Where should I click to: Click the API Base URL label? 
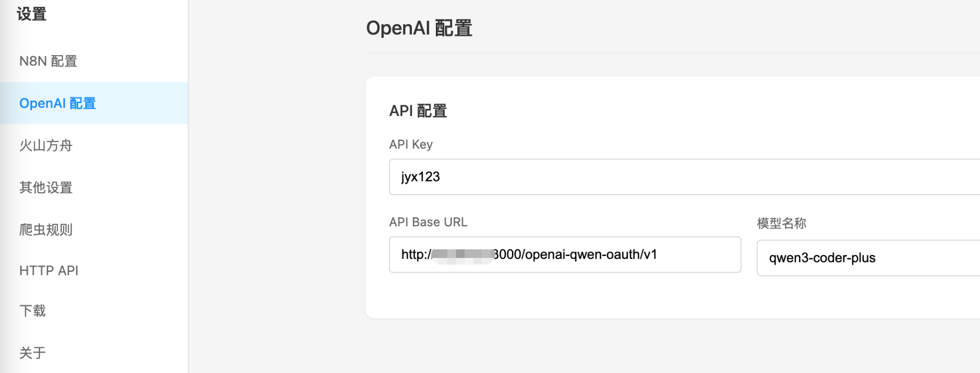(x=428, y=222)
